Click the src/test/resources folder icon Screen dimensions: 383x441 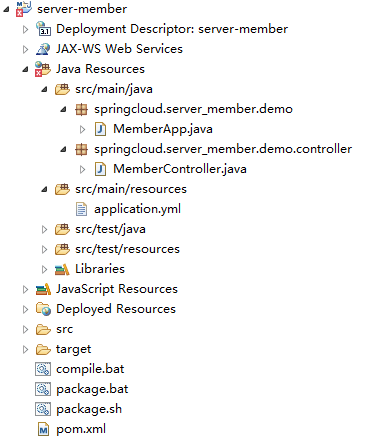click(x=62, y=249)
